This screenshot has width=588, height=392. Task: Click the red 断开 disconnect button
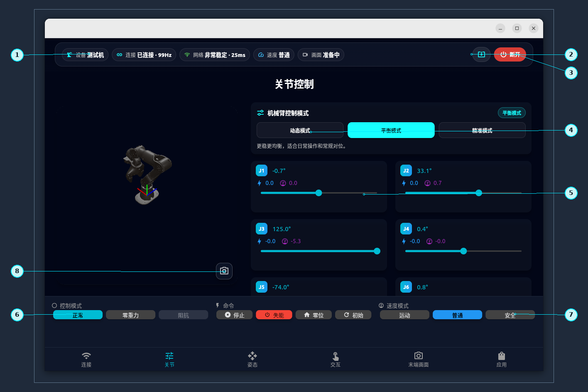coord(510,54)
